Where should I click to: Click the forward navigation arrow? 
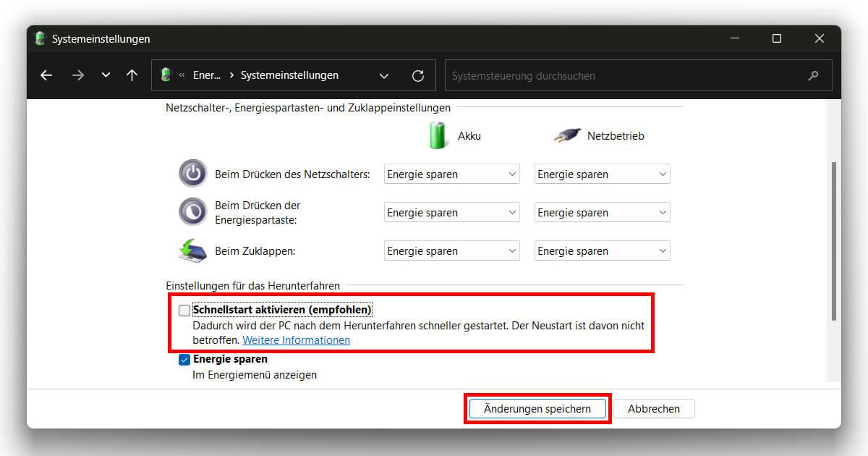click(x=78, y=75)
